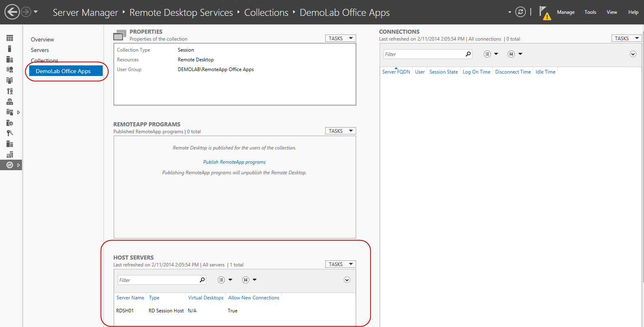Image resolution: width=644 pixels, height=327 pixels.
Task: Click the save query icon in Connections
Action: click(511, 54)
